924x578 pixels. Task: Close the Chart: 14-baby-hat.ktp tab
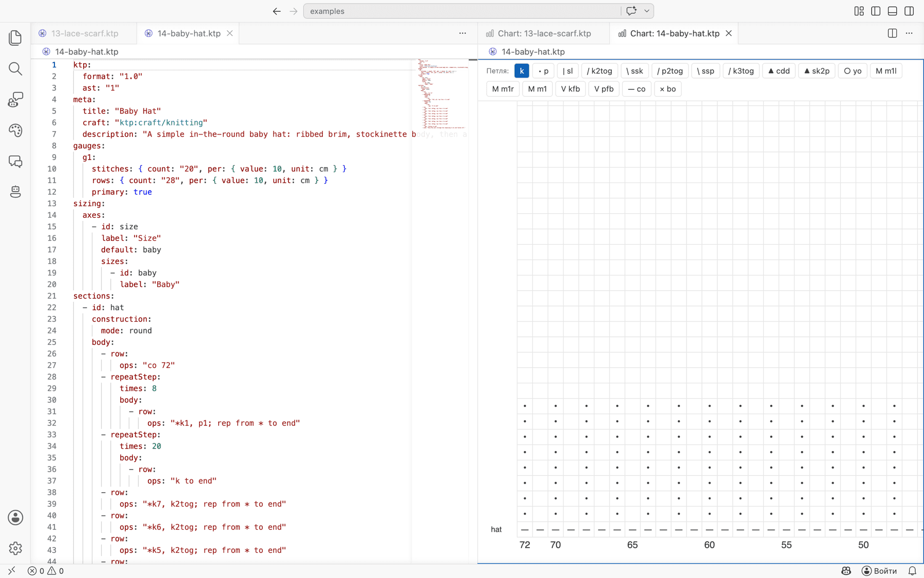coord(728,33)
